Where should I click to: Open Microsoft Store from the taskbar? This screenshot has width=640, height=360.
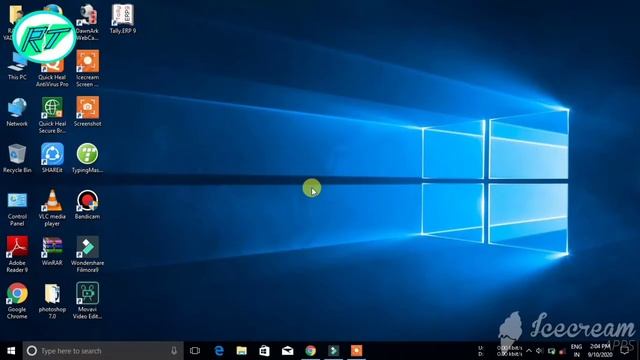click(264, 351)
